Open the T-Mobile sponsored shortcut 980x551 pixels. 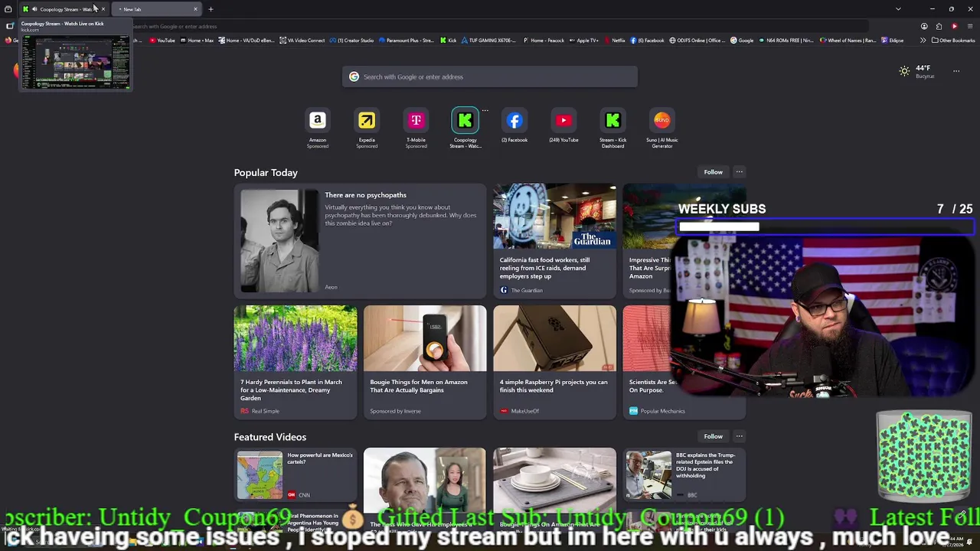[416, 128]
